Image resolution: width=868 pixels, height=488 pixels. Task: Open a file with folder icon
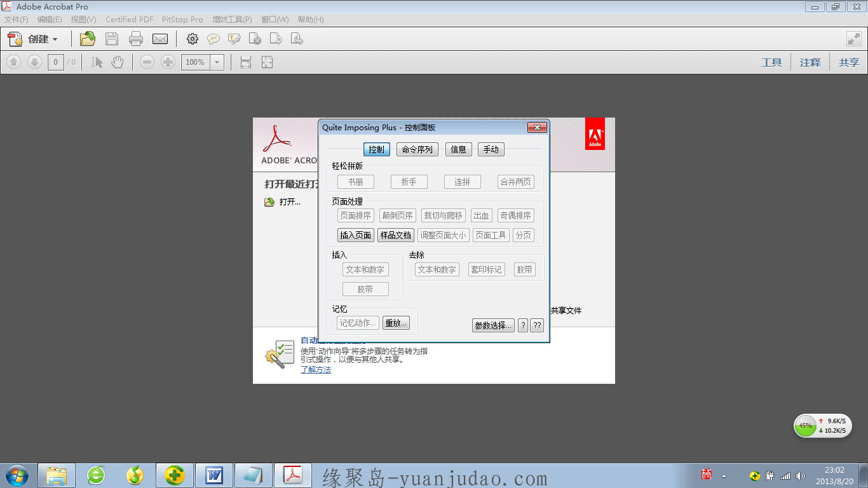[x=88, y=39]
